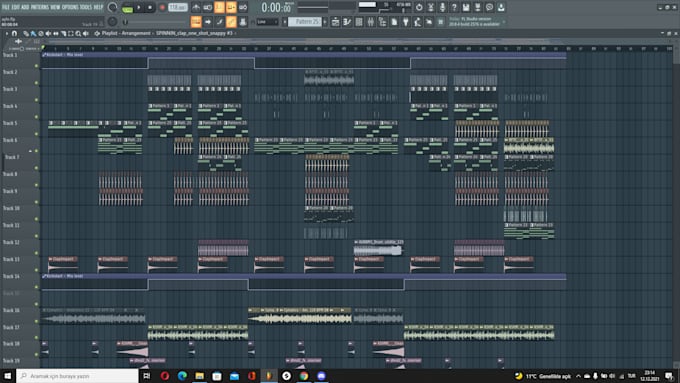Select the Playlist paint brush tool

[x=33, y=33]
